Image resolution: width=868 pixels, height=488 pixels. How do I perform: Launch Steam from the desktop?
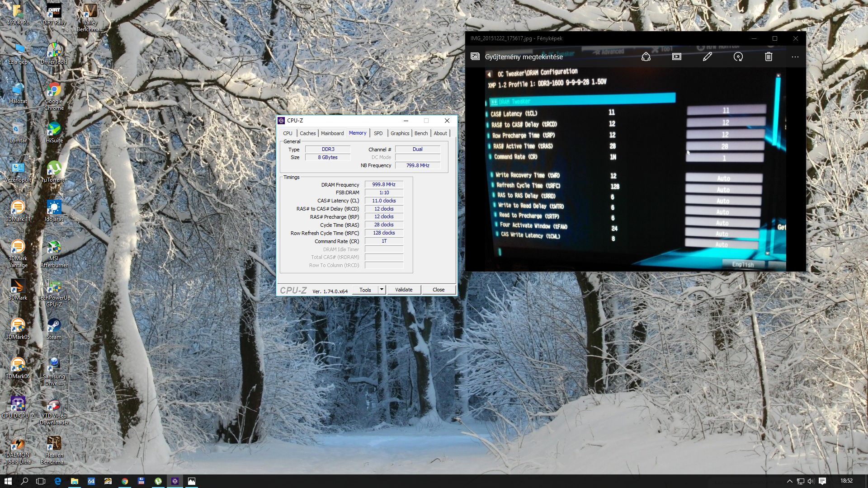(54, 329)
